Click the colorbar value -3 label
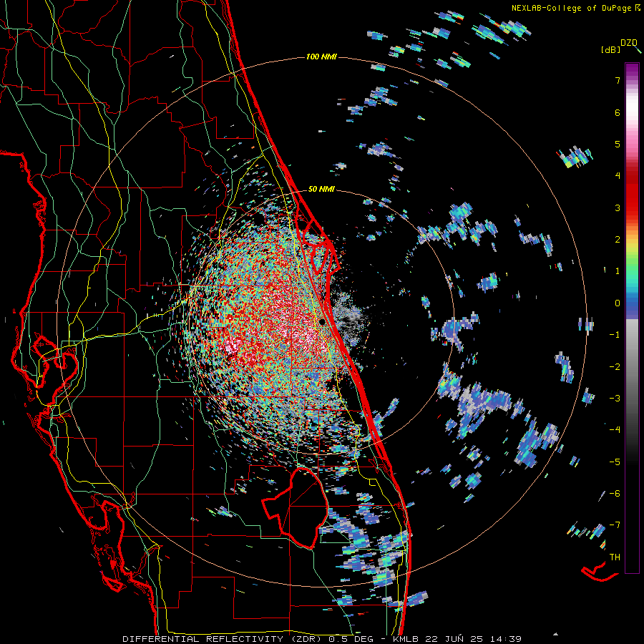This screenshot has height=644, width=644. click(615, 399)
